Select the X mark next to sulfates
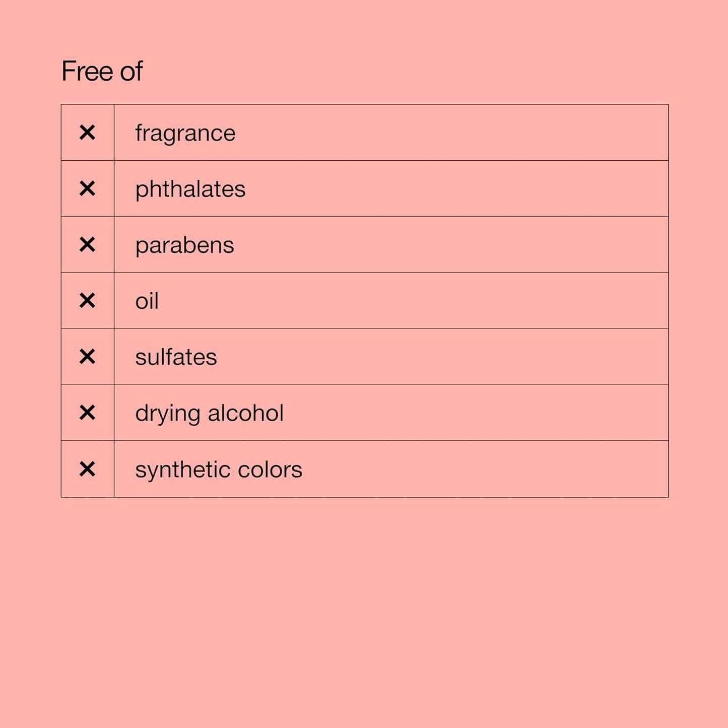The image size is (728, 728). tap(87, 357)
